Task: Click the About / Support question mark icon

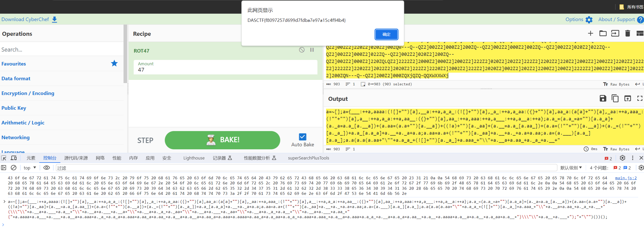Action: tap(640, 20)
